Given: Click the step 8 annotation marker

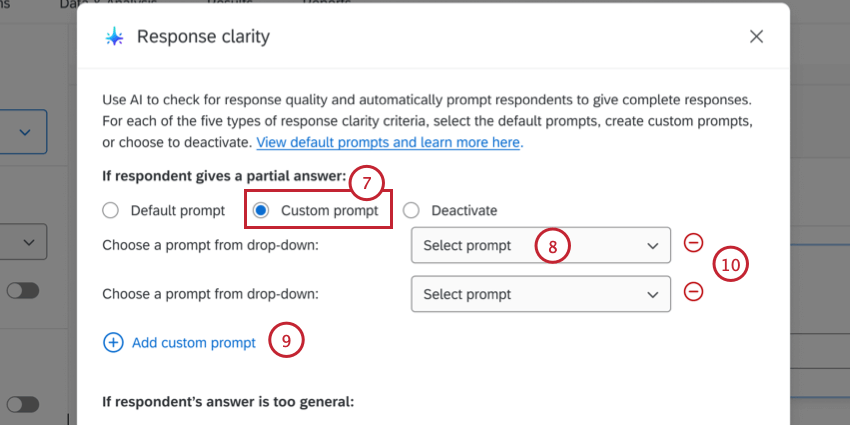Looking at the screenshot, I should [x=552, y=245].
